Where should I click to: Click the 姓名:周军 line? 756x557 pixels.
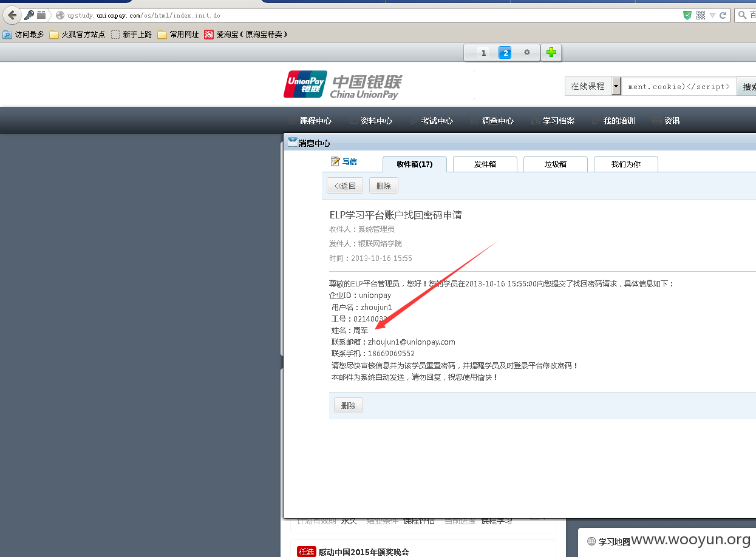pos(350,331)
